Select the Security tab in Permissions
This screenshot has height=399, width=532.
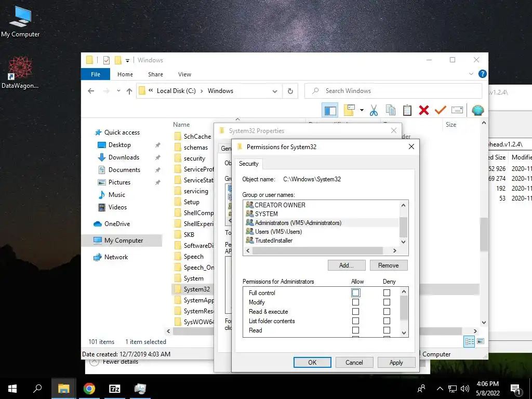pyautogui.click(x=249, y=164)
